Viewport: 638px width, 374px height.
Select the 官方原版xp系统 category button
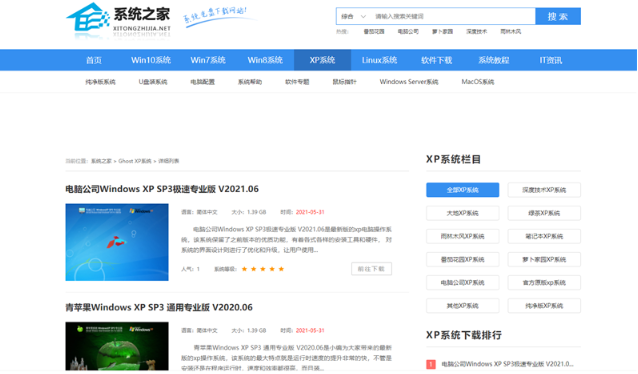pos(544,283)
